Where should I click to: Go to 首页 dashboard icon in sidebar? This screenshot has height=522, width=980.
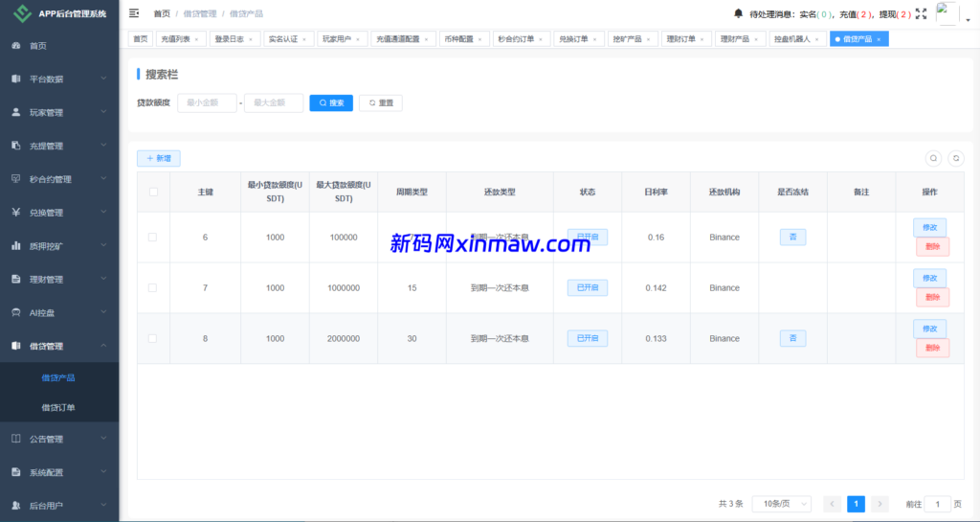(16, 46)
